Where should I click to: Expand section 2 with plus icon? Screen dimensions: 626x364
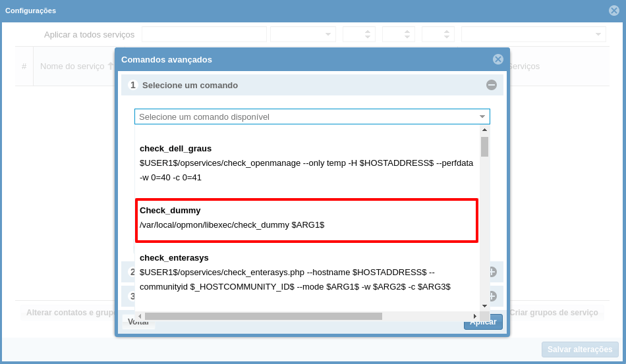pos(492,272)
